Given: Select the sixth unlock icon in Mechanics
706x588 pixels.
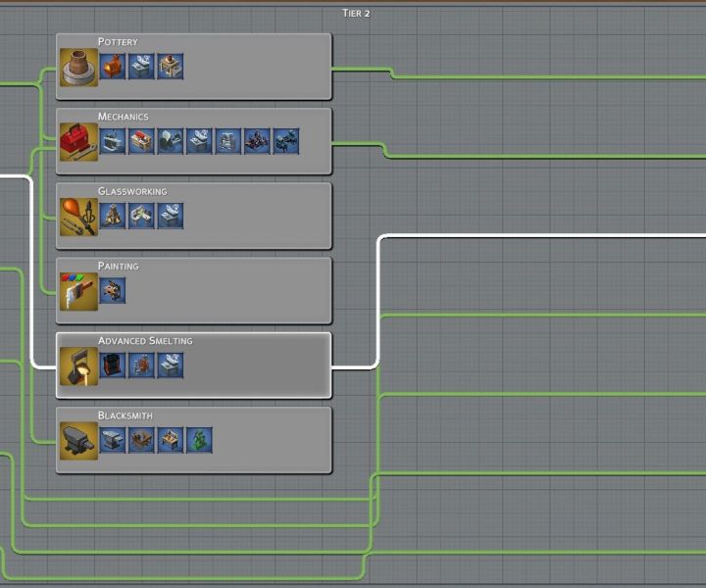Looking at the screenshot, I should 257,141.
